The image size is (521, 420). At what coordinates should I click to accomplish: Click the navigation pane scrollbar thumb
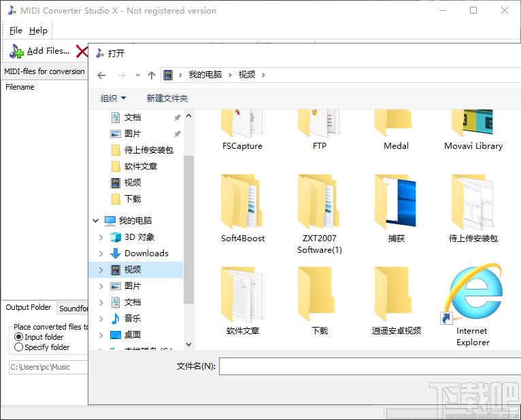(x=188, y=229)
